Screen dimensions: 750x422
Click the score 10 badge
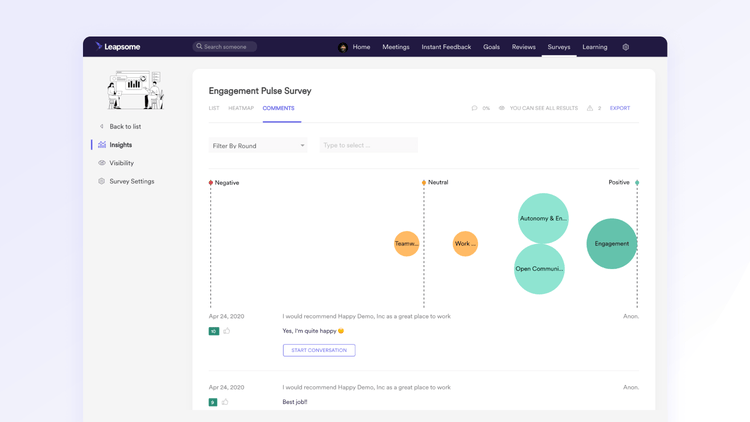(214, 331)
